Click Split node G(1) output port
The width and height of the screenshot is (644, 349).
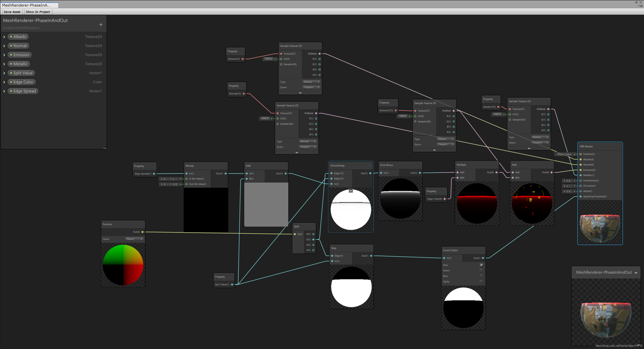tap(313, 239)
